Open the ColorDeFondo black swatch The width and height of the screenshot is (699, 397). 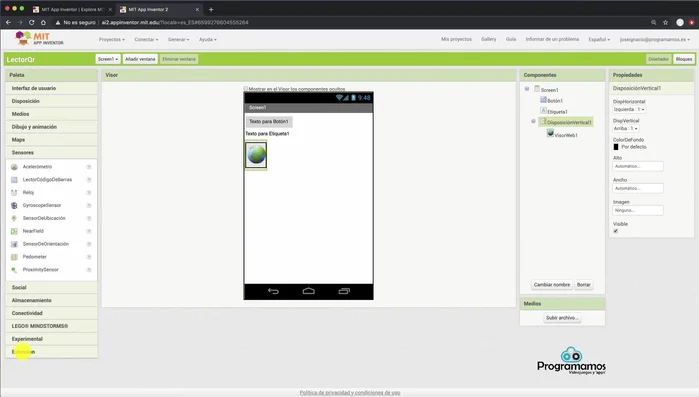click(616, 147)
